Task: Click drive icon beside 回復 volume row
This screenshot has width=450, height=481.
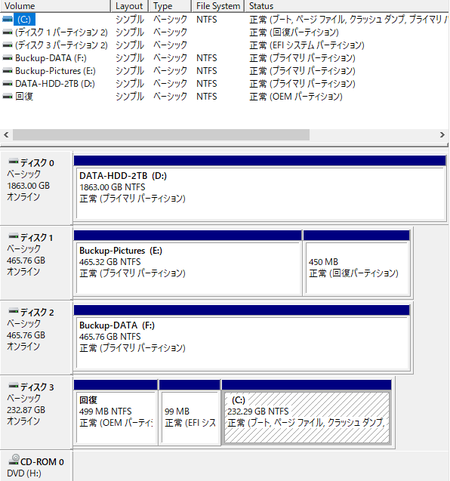Action: 7,96
